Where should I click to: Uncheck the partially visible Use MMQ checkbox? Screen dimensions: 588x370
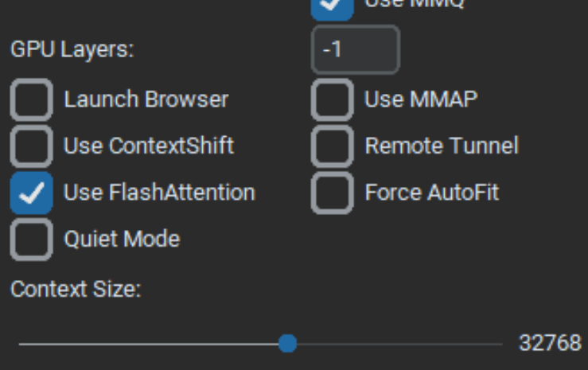333,8
